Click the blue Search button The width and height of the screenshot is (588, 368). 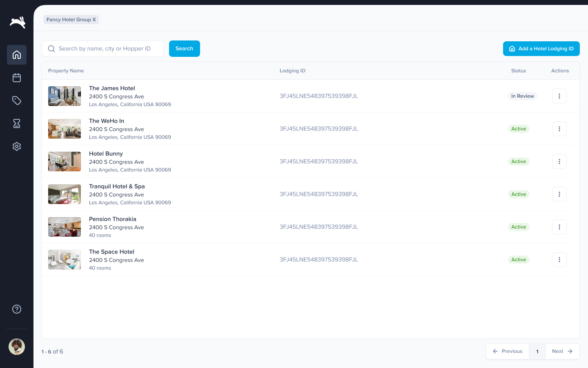click(185, 49)
